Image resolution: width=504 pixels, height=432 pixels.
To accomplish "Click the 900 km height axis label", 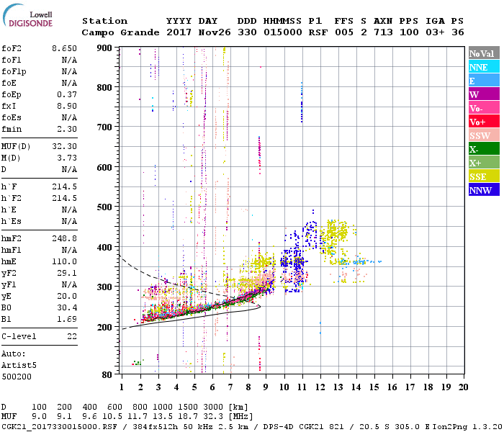I will coord(104,48).
